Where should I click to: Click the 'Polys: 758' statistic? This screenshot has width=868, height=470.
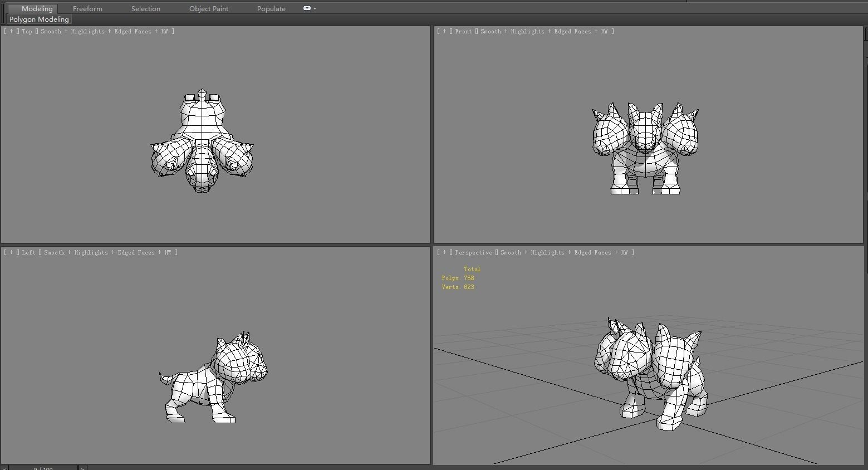pos(458,278)
